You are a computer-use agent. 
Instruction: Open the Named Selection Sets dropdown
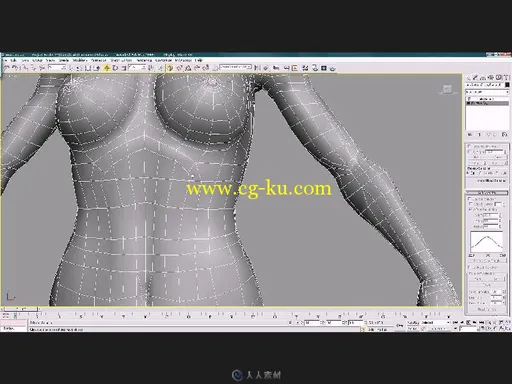pos(236,67)
